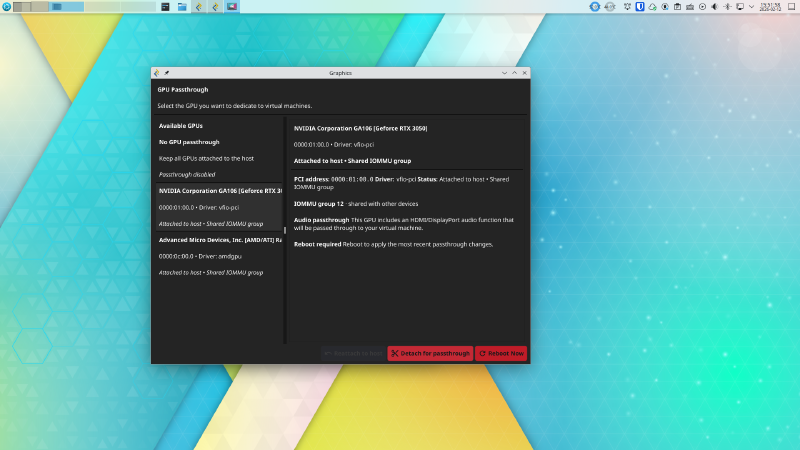Launch the file manager from the panel
The height and width of the screenshot is (450, 800).
tap(182, 6)
